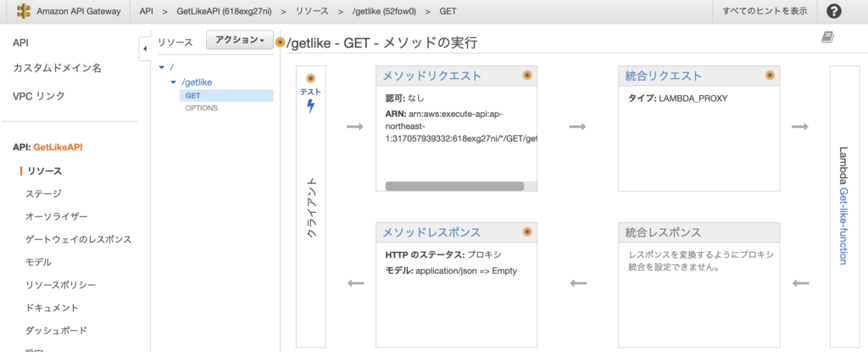Open VPC リンク in left navigation
This screenshot has height=352, width=868.
pos(39,96)
